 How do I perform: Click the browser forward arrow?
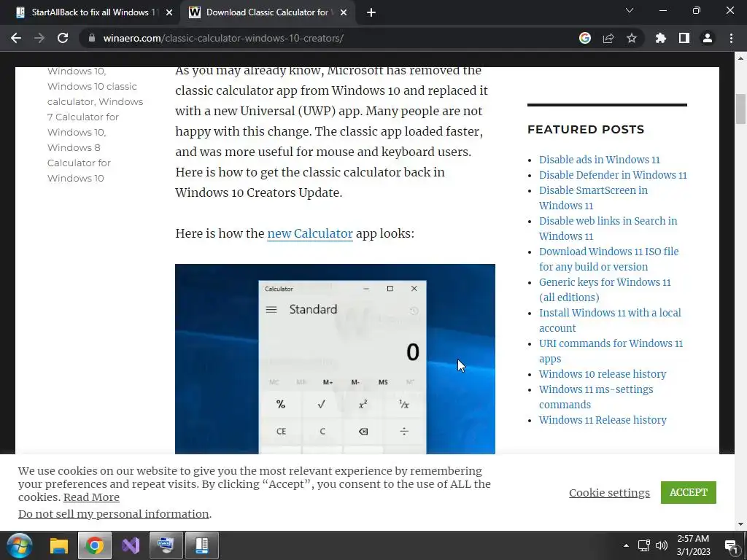coord(39,38)
